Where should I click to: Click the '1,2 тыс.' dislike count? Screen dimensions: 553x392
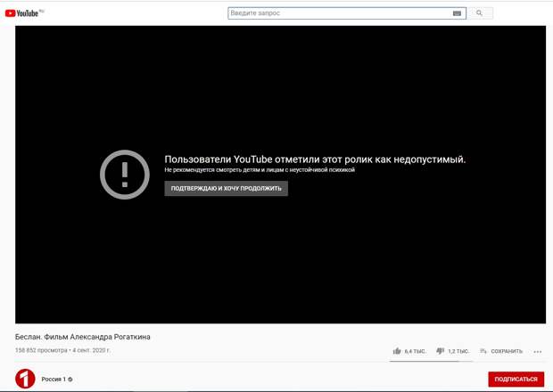[458, 351]
